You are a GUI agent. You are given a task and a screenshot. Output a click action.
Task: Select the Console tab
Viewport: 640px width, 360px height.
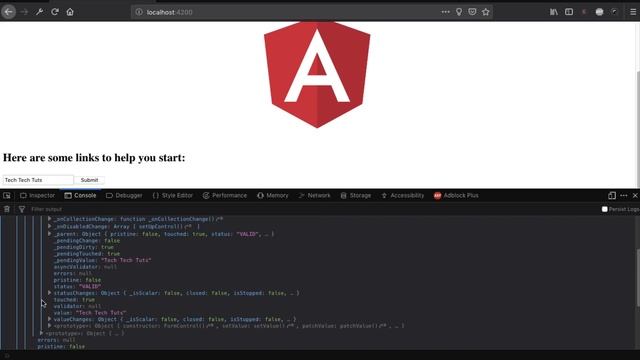click(x=80, y=196)
